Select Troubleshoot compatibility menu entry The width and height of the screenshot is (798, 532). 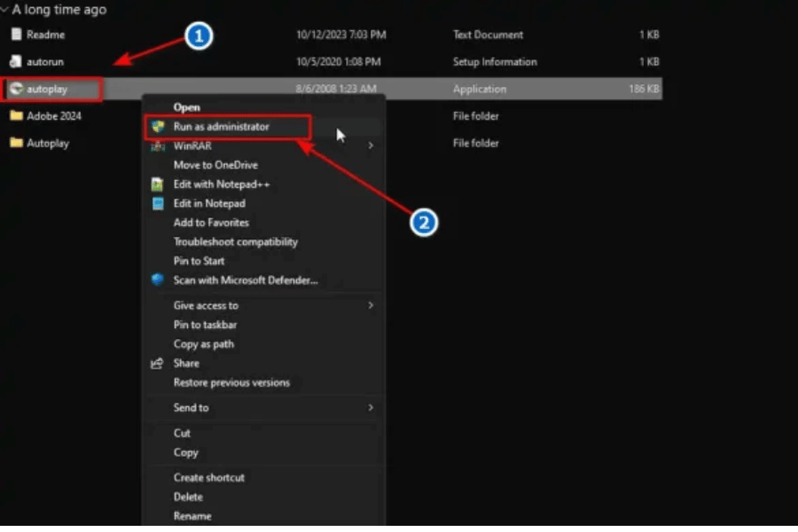[235, 242]
